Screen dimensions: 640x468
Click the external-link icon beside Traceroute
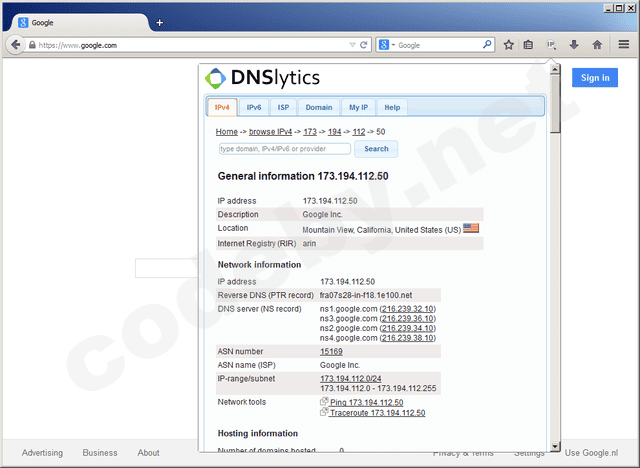click(324, 412)
